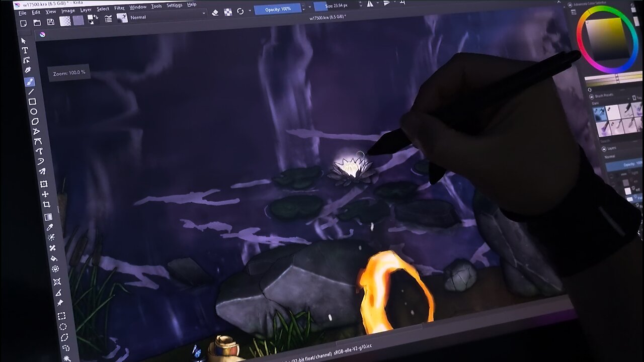Select the Smart Patch tool
This screenshot has width=644, height=362.
pyautogui.click(x=52, y=248)
